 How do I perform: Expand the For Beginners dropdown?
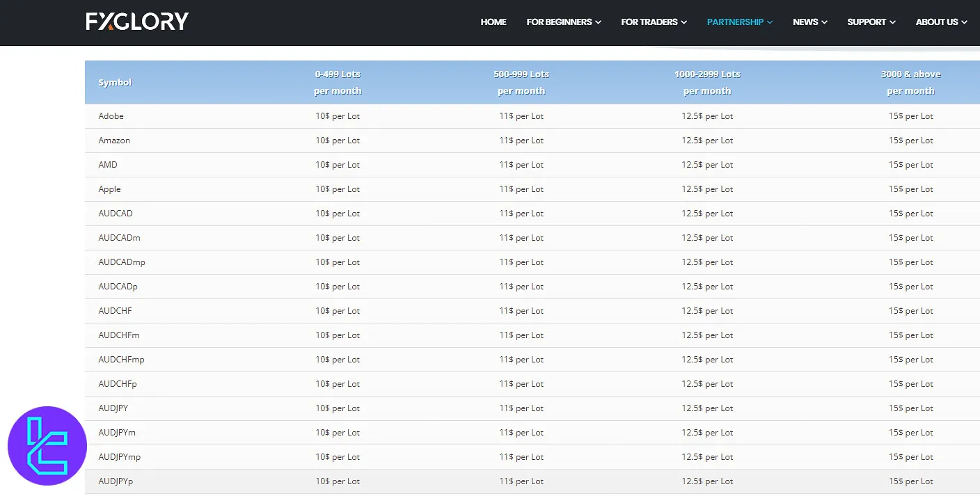[x=564, y=22]
